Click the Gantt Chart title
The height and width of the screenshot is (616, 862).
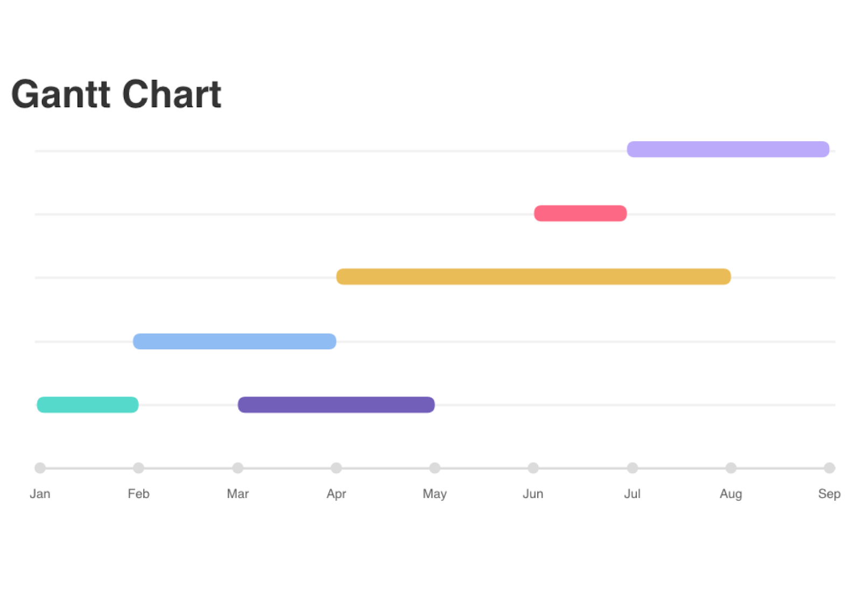coord(116,94)
